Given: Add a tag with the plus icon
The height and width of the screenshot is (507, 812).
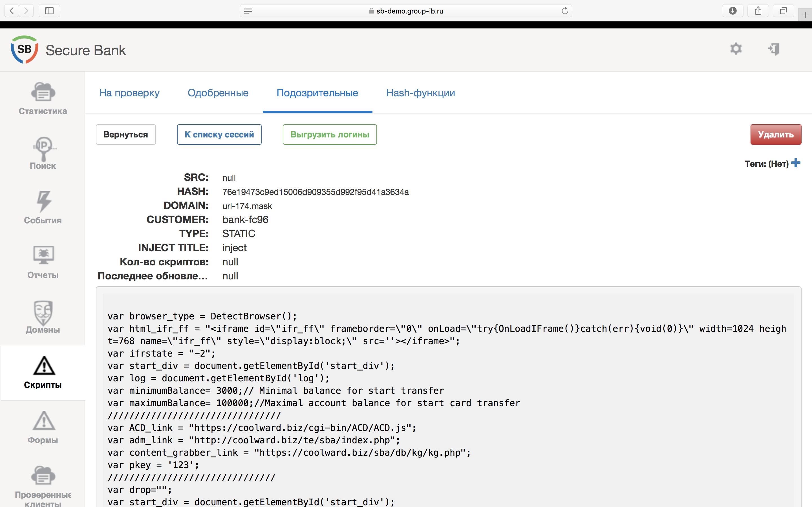Looking at the screenshot, I should [796, 163].
